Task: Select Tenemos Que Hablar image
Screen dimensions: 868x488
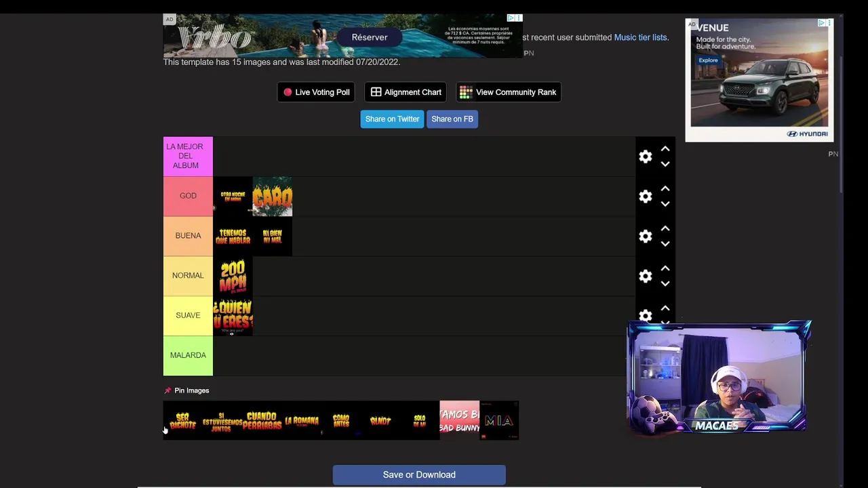Action: click(x=233, y=237)
